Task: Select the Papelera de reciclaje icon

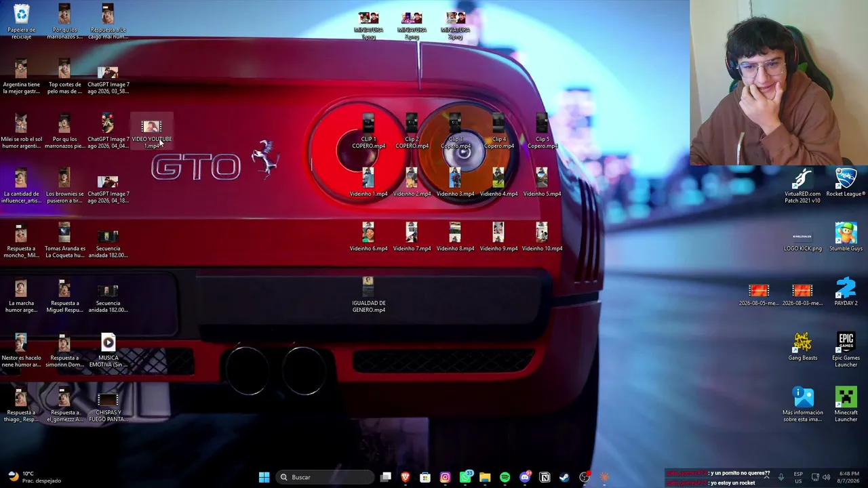Action: [x=21, y=22]
